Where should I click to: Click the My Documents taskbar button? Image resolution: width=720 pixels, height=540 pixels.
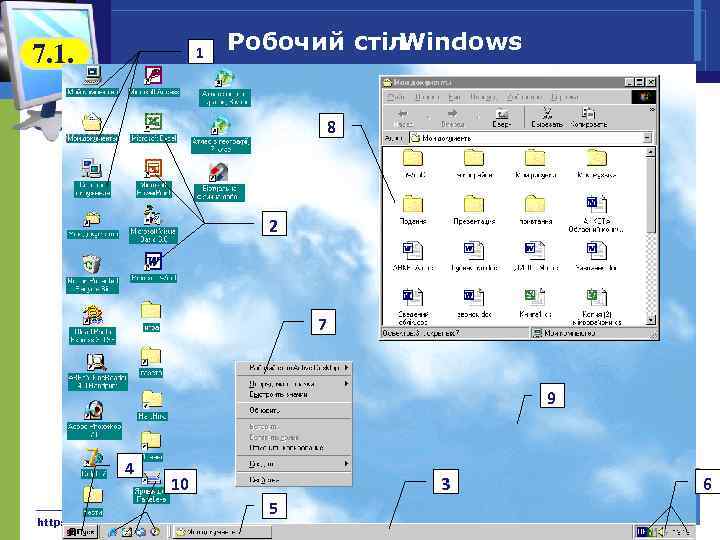[222, 532]
